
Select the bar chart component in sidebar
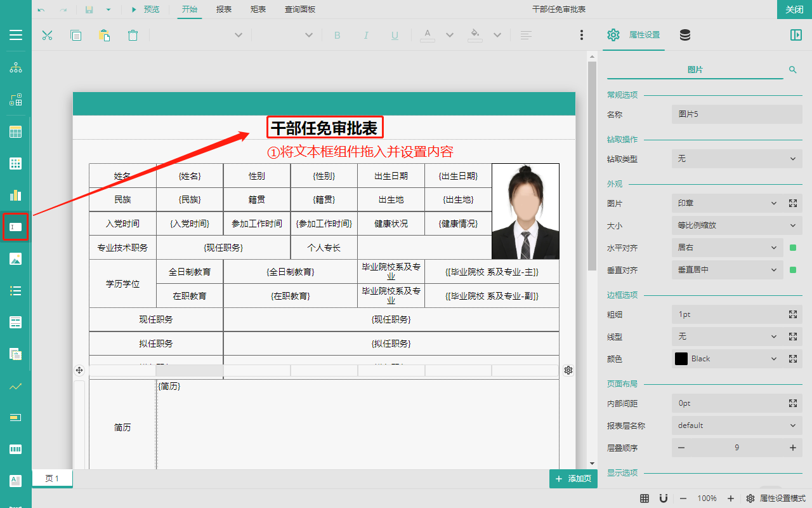point(16,195)
